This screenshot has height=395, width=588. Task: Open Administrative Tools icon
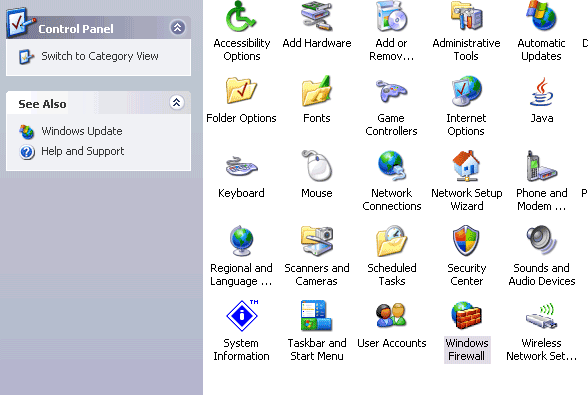[466, 17]
